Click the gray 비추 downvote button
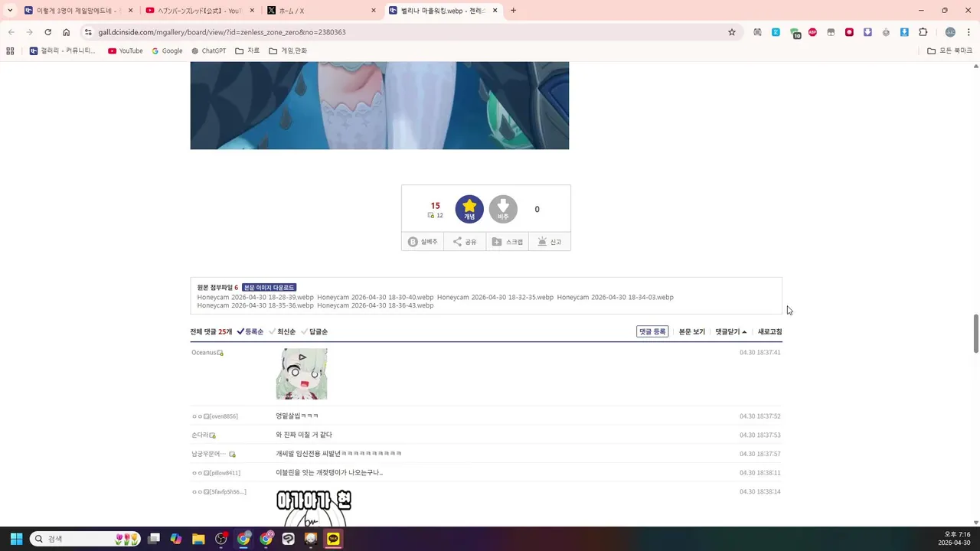The image size is (980, 551). (x=503, y=209)
